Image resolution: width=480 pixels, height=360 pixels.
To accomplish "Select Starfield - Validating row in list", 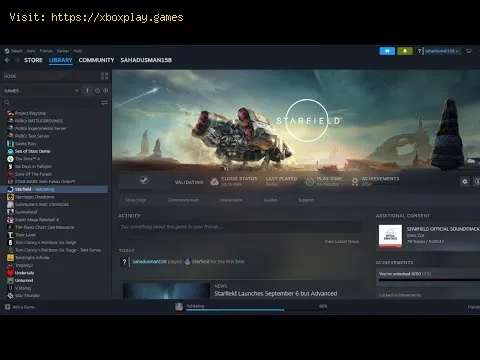I will [x=55, y=189].
